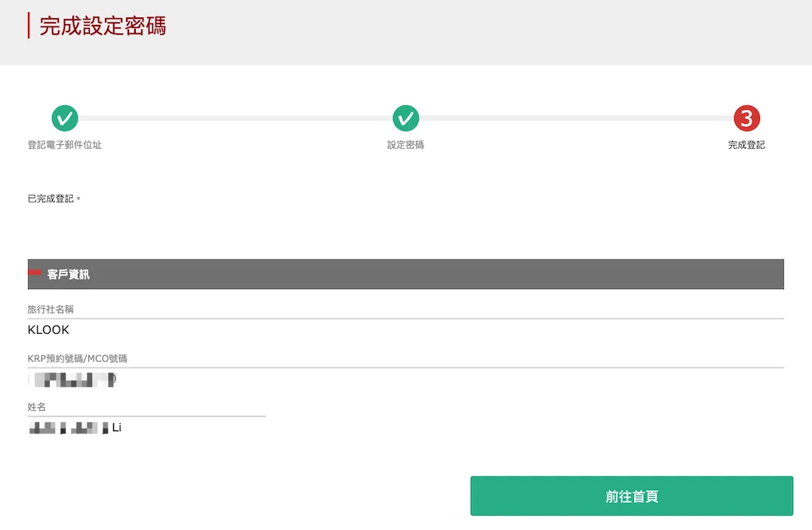812x530 pixels.
Task: Click the red dash icon beside 客戶資訊
Action: pyautogui.click(x=35, y=273)
